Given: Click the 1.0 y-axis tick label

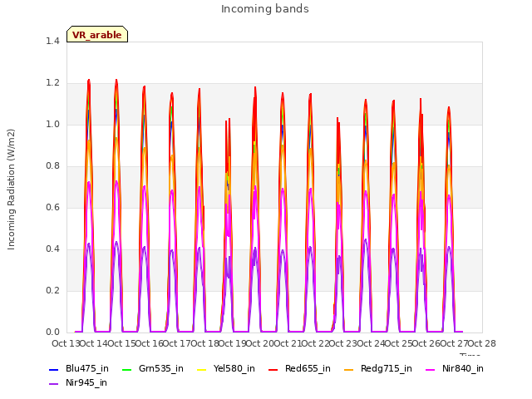Looking at the screenshot, I should pos(52,124).
